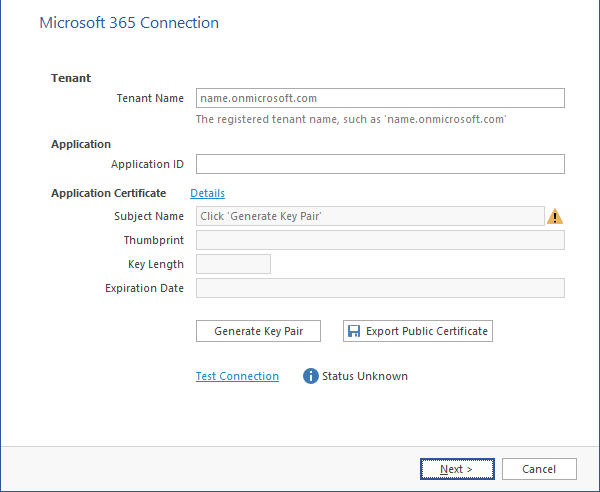Click the Thumbprint field
Image resolution: width=600 pixels, height=492 pixels.
click(x=380, y=240)
